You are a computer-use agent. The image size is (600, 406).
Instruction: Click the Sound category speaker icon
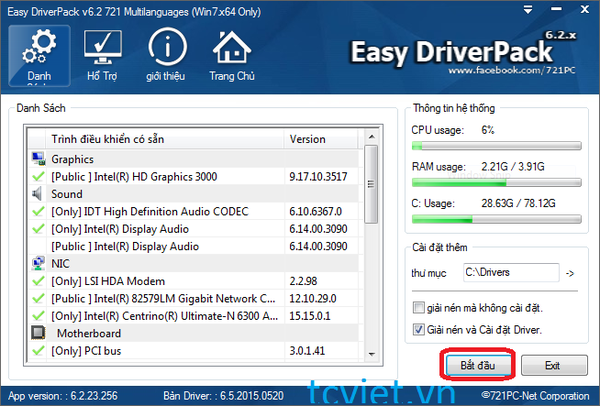tap(38, 194)
